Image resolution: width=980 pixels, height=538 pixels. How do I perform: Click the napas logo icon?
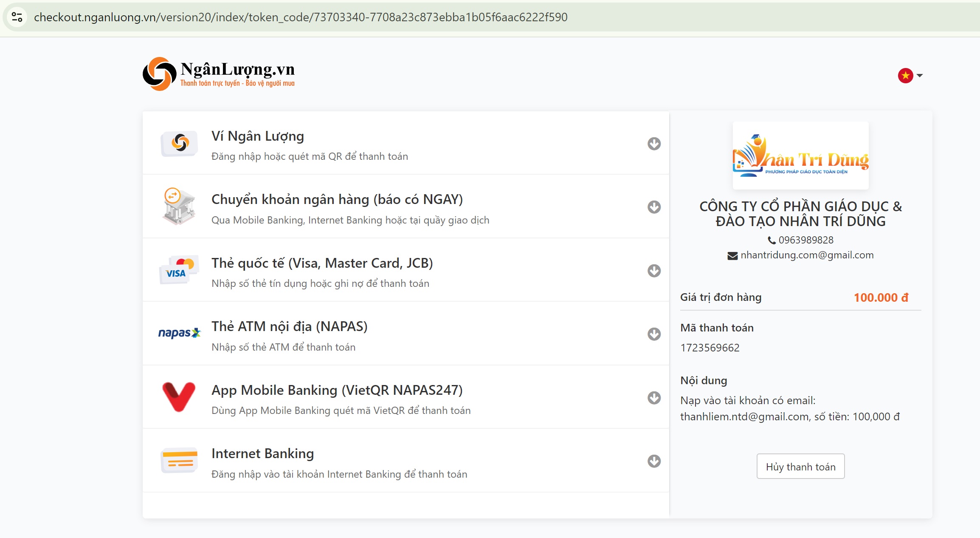point(179,333)
